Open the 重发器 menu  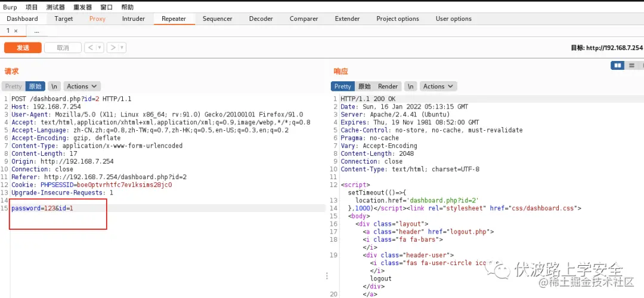(82, 7)
